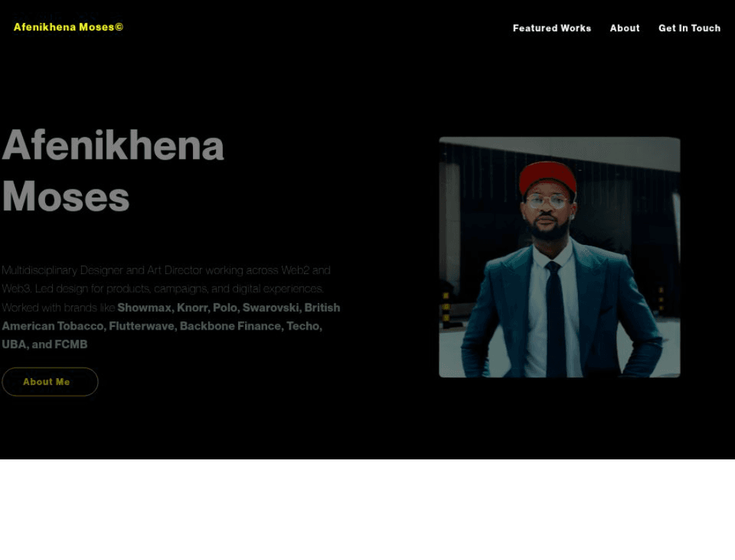Click the Multidisciplinary Designer intro text line
735x560 pixels.
click(x=166, y=271)
